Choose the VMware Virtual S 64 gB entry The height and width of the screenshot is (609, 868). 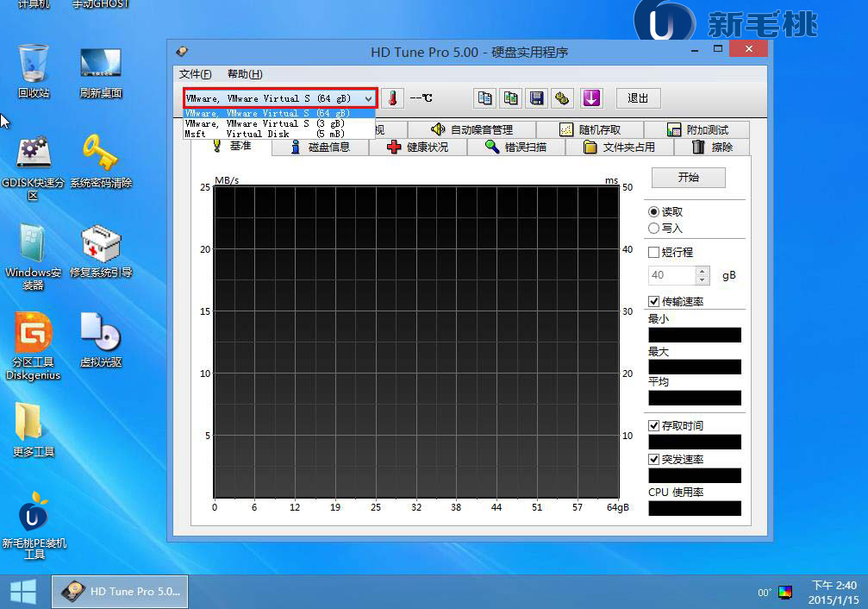coord(279,113)
